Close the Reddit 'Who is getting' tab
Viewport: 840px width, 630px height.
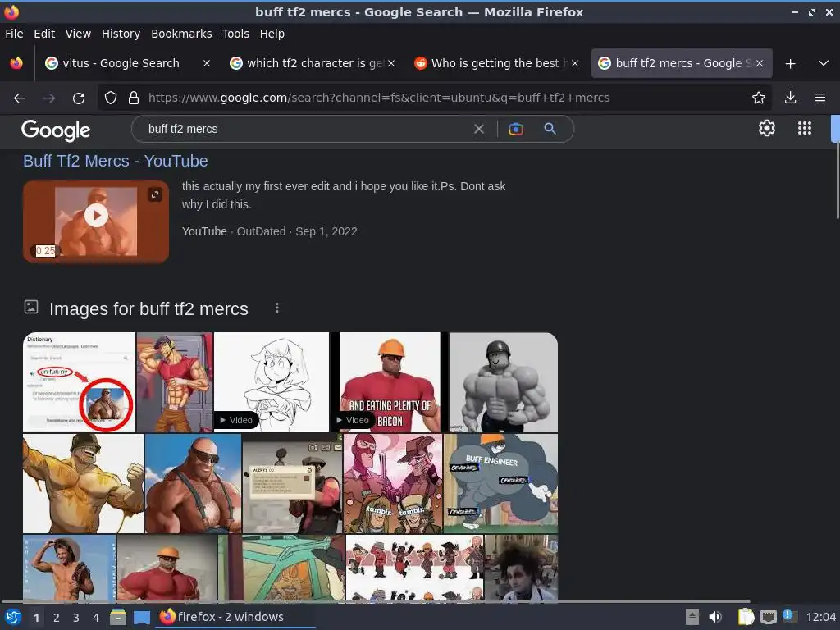575,63
